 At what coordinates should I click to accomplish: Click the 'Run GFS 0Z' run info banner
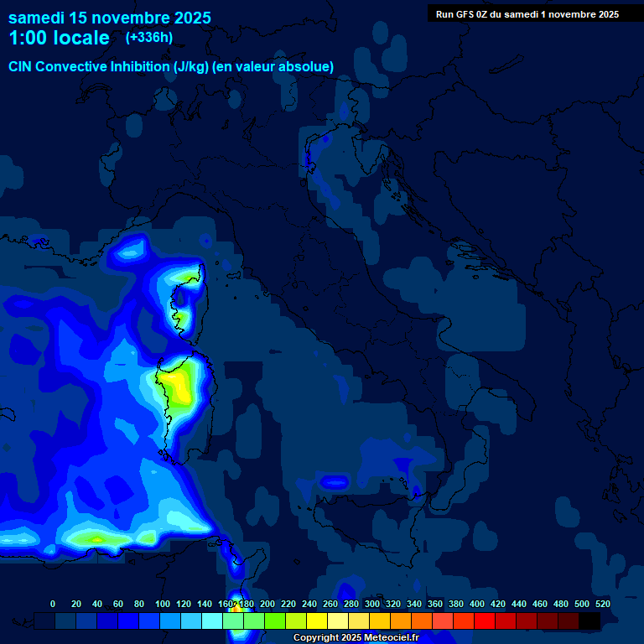pos(527,13)
